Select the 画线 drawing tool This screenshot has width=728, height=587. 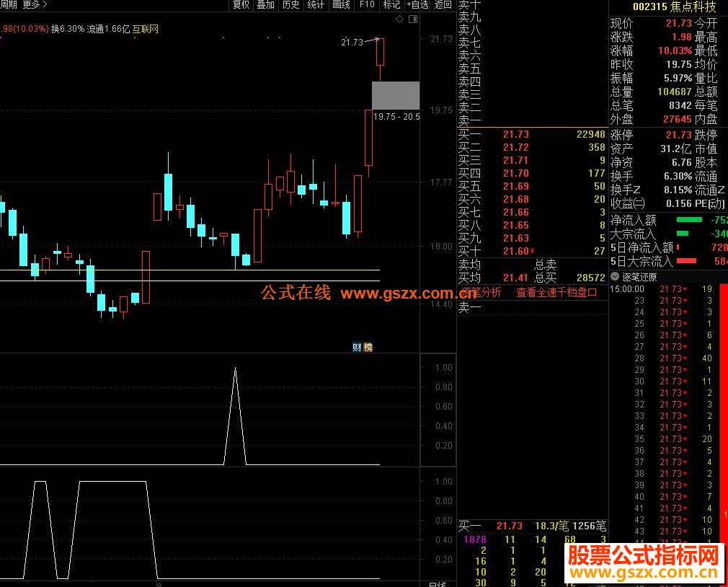(x=341, y=4)
